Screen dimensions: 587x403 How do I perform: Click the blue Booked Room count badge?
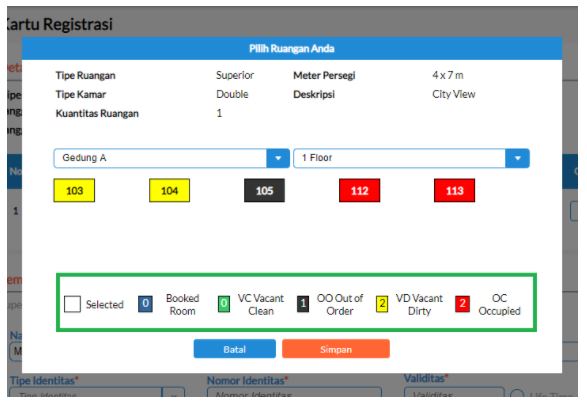145,304
